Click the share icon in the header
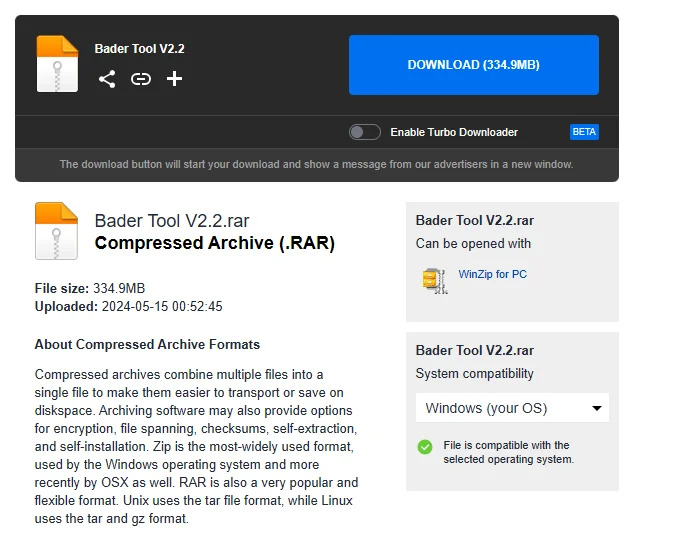This screenshot has width=681, height=546. [107, 79]
